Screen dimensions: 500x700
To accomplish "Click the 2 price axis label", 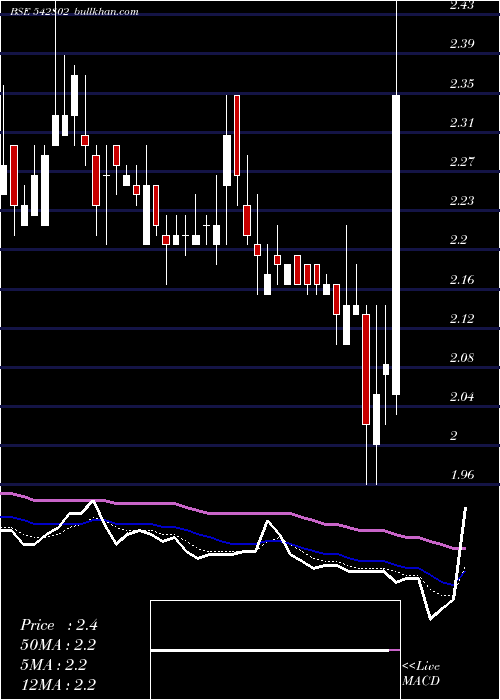I will coord(454,436).
